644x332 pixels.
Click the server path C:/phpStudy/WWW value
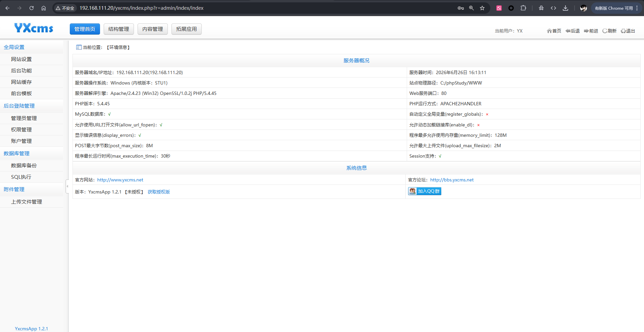(x=461, y=83)
